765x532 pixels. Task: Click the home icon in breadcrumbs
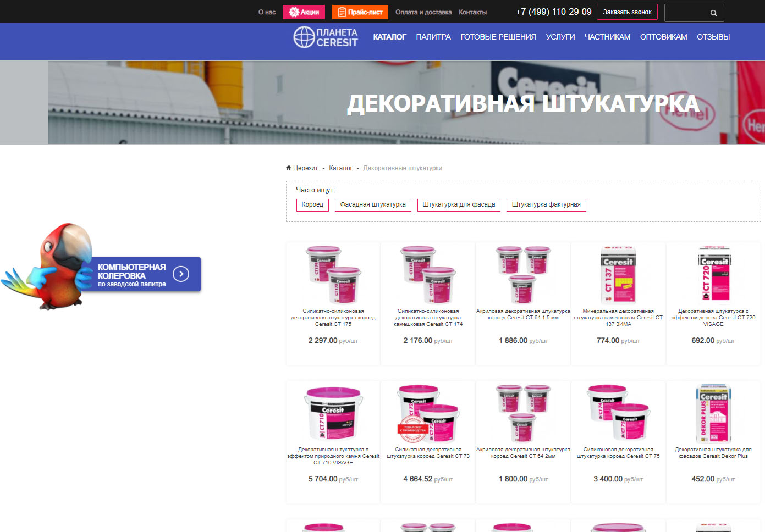click(288, 168)
